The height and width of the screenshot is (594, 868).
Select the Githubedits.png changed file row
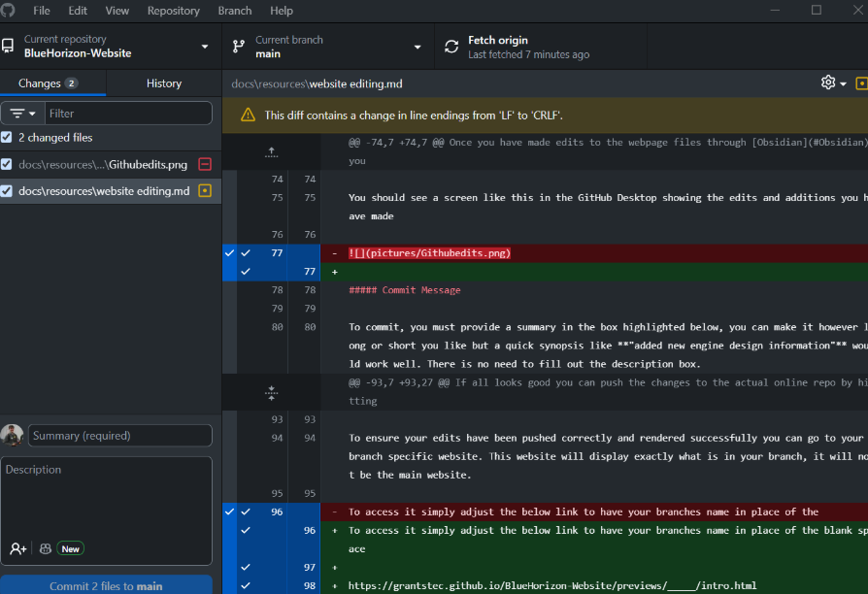(111, 164)
